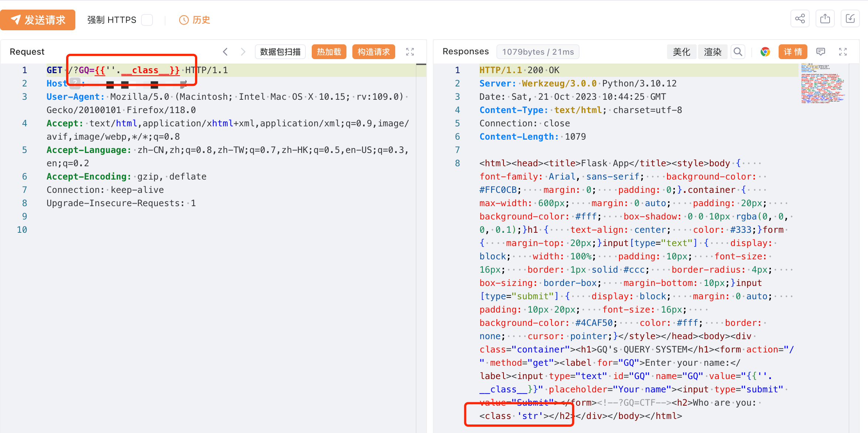Go to previous request with left chevron

coord(225,52)
